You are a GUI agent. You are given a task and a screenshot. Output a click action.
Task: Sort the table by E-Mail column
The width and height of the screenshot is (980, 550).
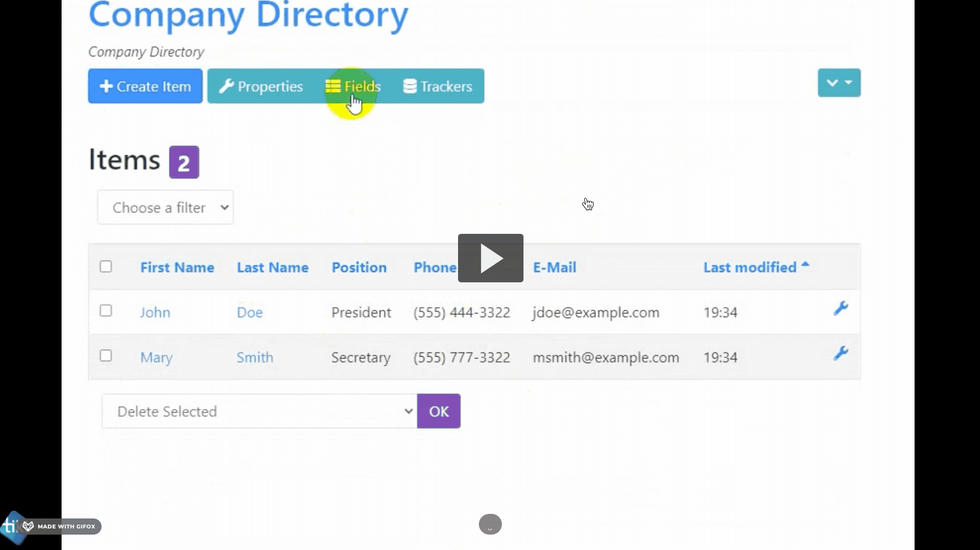pyautogui.click(x=554, y=267)
